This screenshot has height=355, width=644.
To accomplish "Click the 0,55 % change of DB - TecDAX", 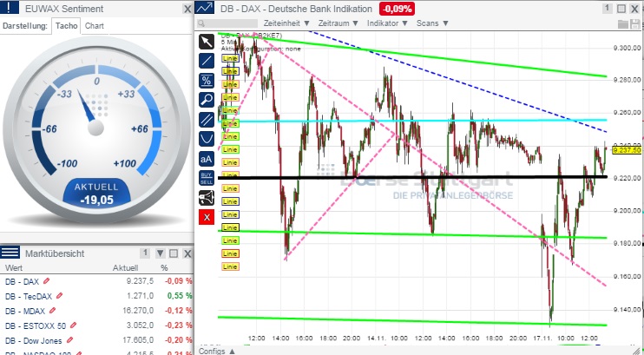I will tap(180, 296).
